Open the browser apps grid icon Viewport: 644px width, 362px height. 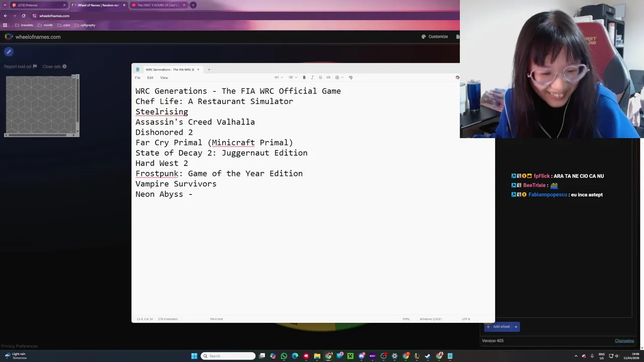click(6, 25)
